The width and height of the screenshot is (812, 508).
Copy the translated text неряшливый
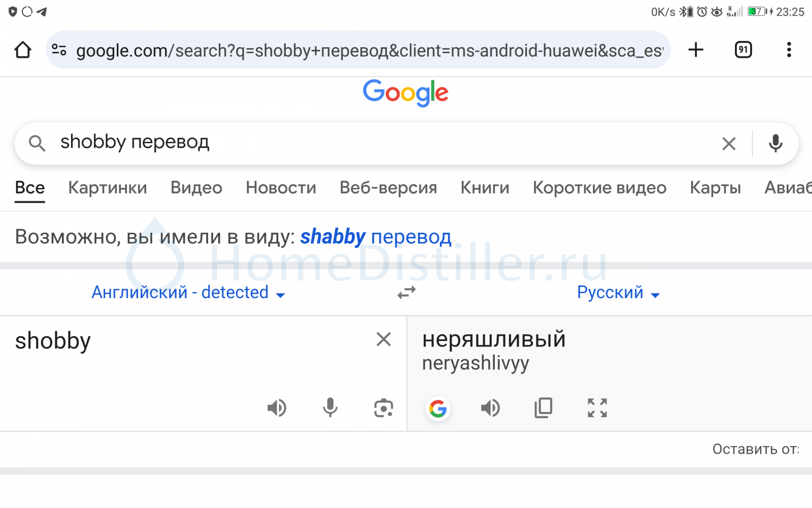pos(544,408)
